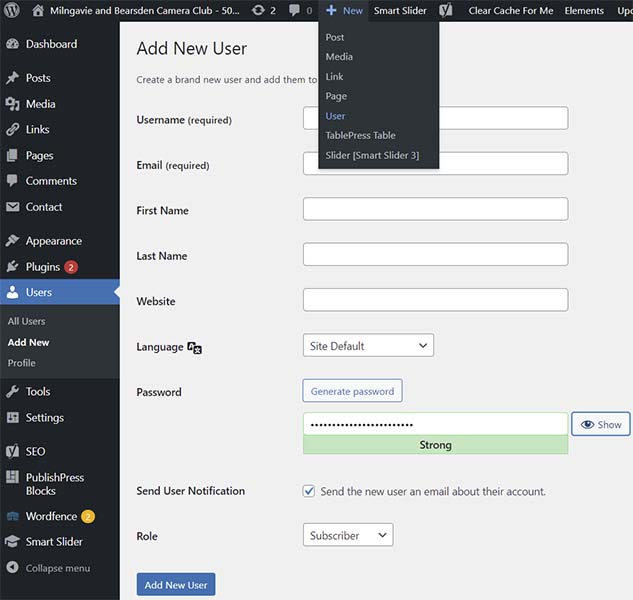Open Smart Slider in the admin bar

400,10
